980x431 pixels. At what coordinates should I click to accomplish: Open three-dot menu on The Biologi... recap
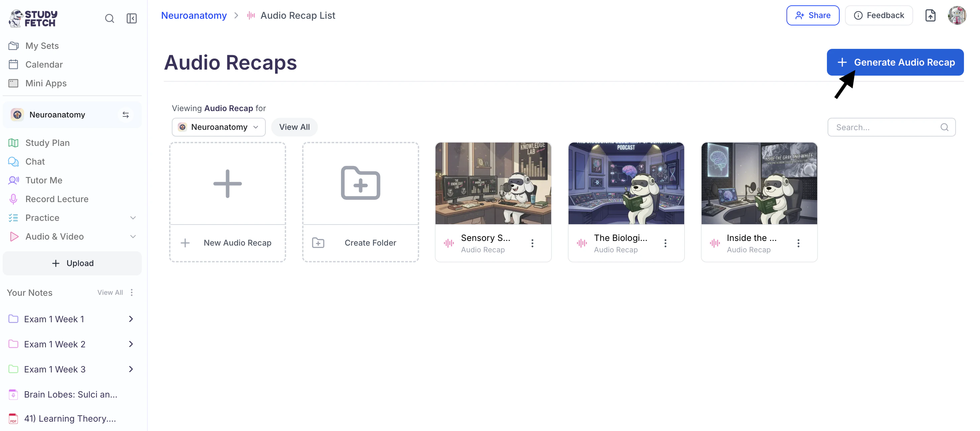[665, 243]
